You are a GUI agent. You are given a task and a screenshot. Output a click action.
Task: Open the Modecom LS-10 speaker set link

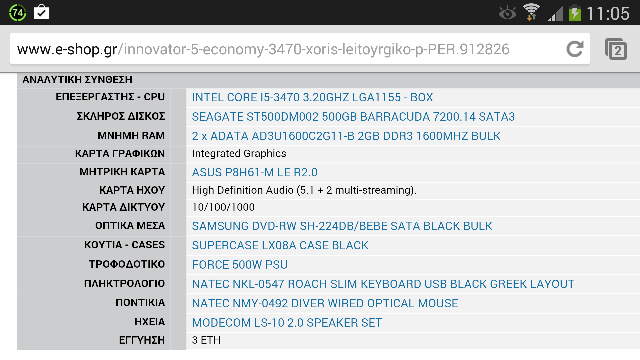(287, 323)
